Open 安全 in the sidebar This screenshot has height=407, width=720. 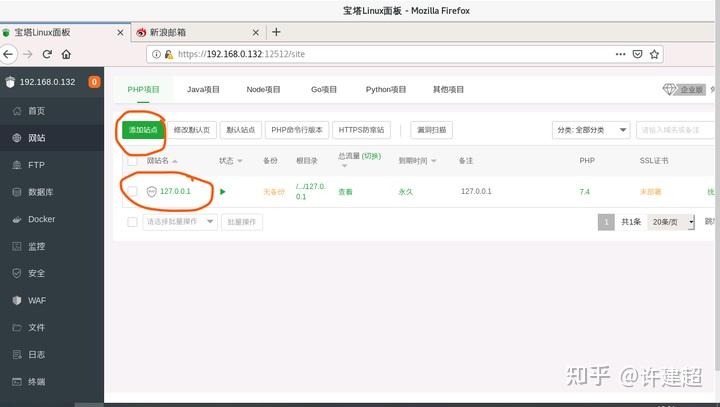[52, 273]
